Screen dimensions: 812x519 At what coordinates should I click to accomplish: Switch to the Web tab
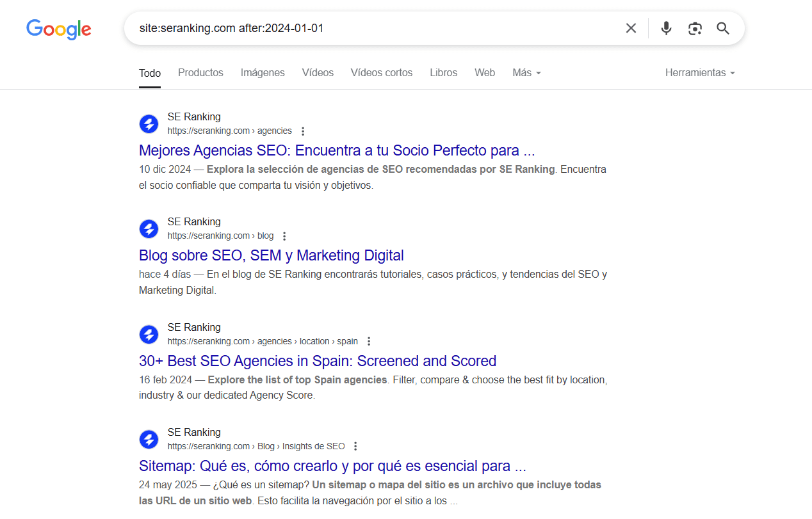click(x=485, y=73)
